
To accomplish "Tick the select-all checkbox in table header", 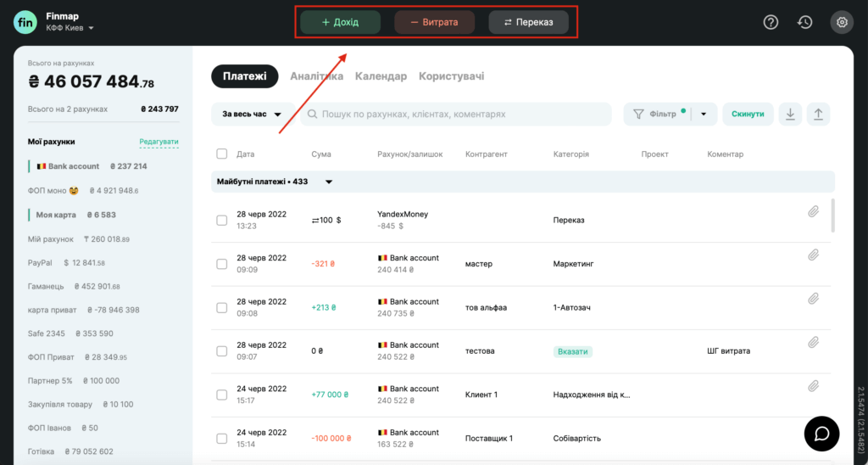I will pyautogui.click(x=222, y=154).
